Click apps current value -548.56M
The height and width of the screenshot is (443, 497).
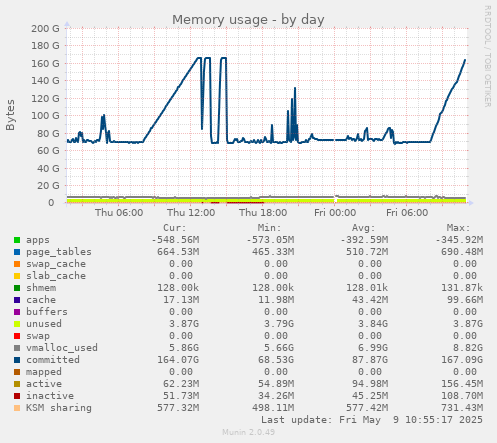[175, 240]
